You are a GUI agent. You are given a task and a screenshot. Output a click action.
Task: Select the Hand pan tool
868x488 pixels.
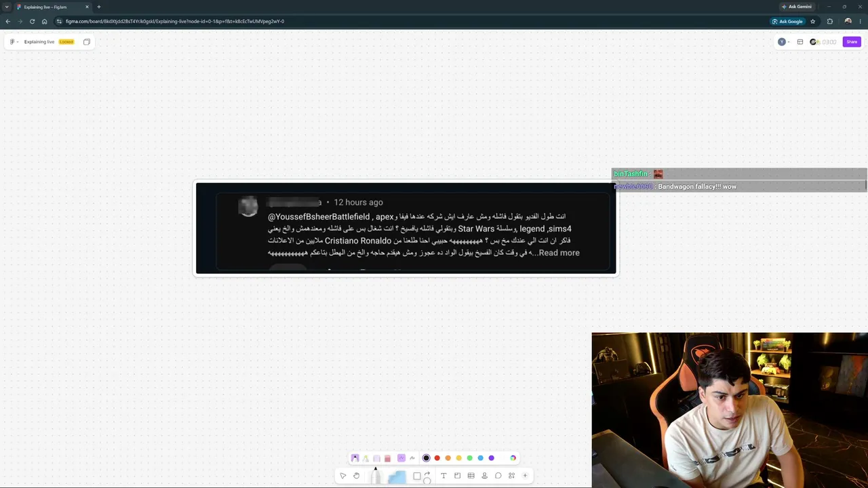356,476
